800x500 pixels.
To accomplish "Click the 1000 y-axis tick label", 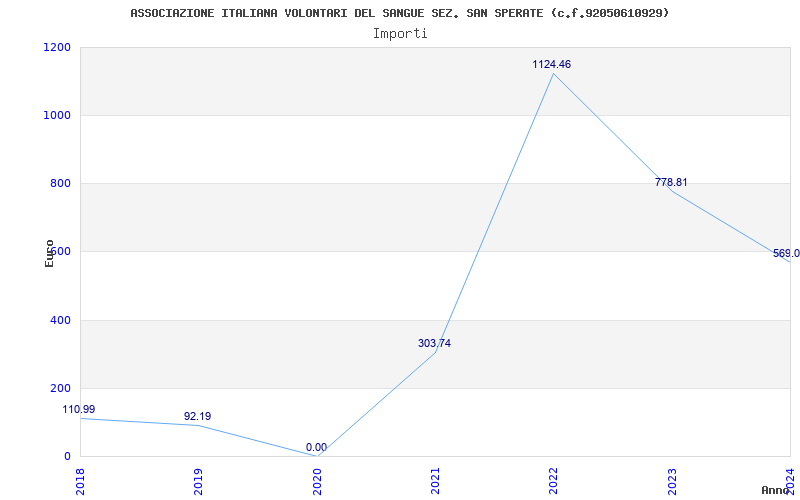I will coord(57,115).
